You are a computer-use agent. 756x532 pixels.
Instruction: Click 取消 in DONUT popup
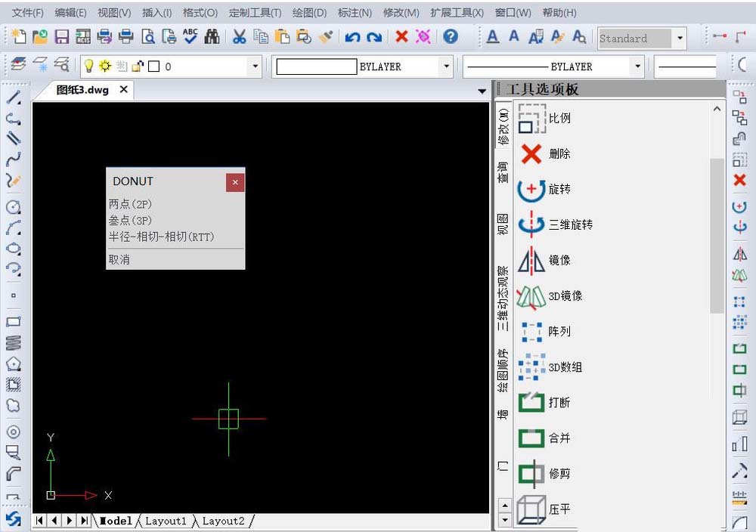point(119,260)
